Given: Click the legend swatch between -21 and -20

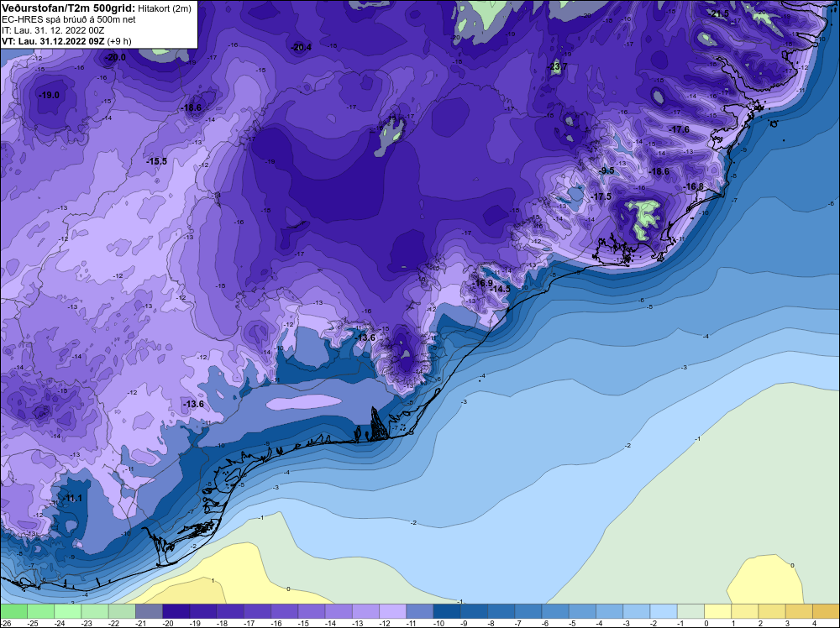Looking at the screenshot, I should point(150,611).
